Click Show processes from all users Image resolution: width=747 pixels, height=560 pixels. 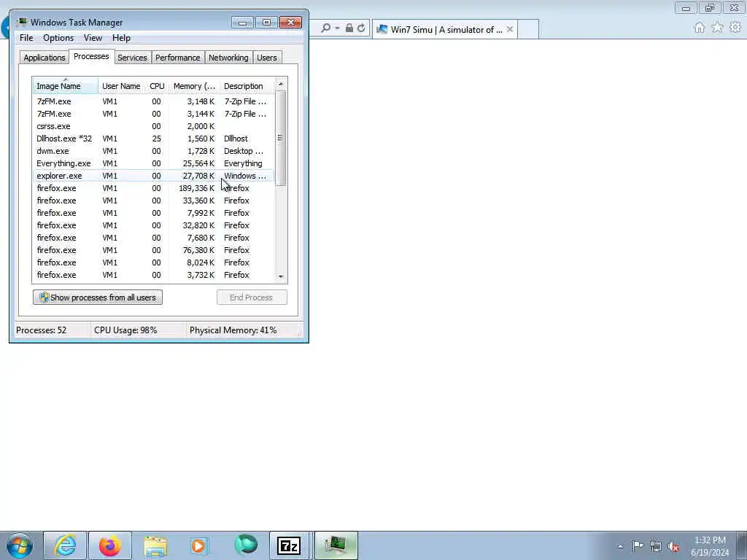pyautogui.click(x=98, y=297)
